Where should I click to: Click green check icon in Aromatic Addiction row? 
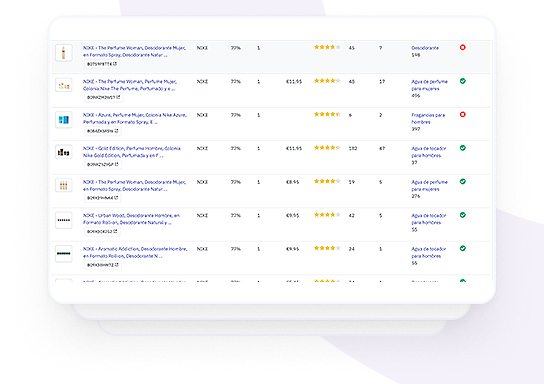[462, 248]
